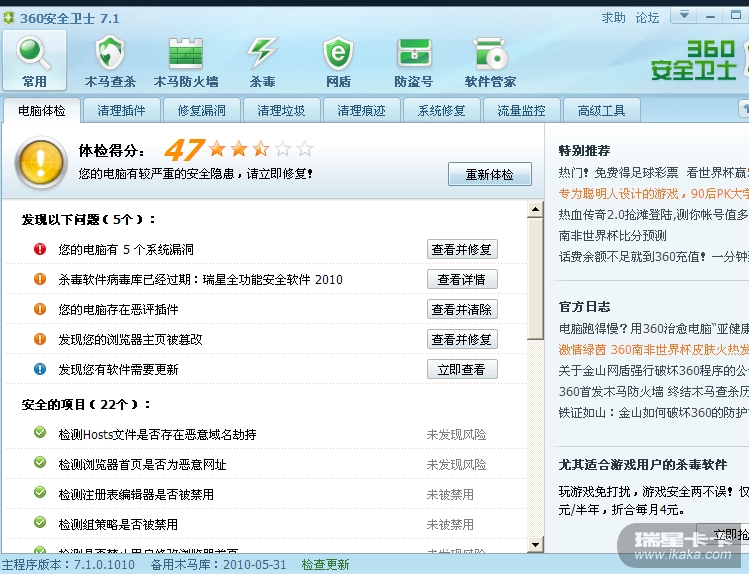Click 查看并修复 for hijacked homepage
749x574 pixels.
(462, 340)
